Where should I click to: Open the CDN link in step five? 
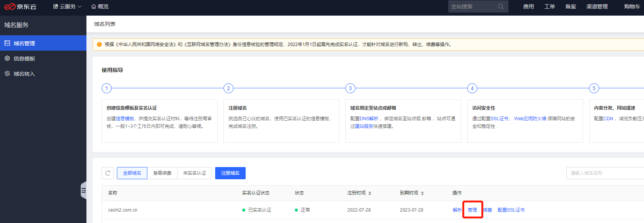click(x=608, y=119)
